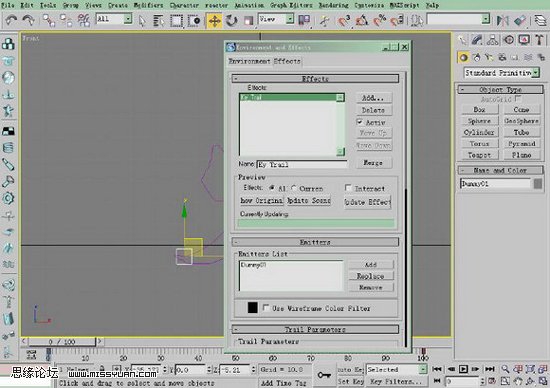The height and width of the screenshot is (388, 550).
Task: Activate the Select and Rotate tool
Action: pyautogui.click(x=232, y=21)
